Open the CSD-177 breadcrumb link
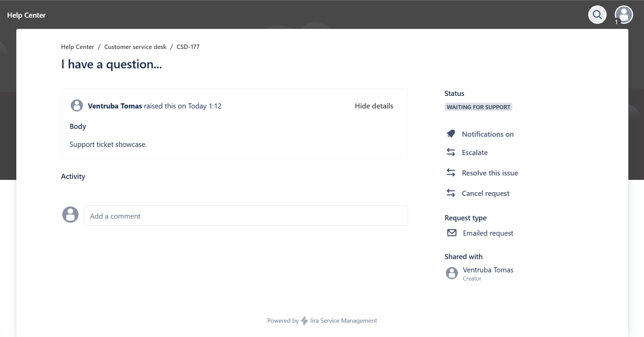Screen dimensions: 644x337 click(188, 47)
